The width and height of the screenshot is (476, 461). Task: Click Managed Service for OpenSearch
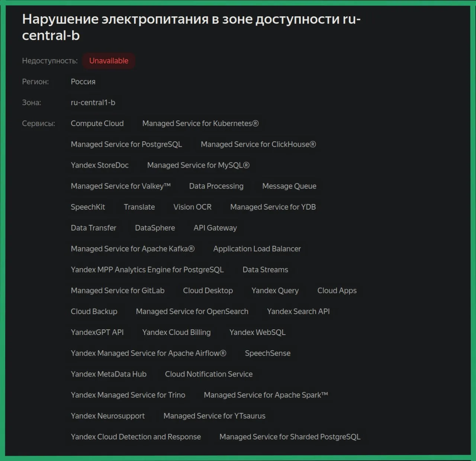point(192,311)
